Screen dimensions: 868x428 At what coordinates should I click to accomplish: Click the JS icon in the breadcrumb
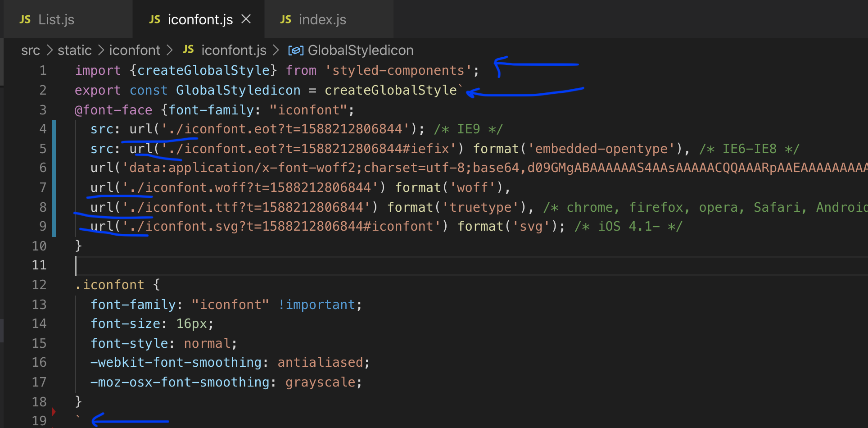coord(188,50)
